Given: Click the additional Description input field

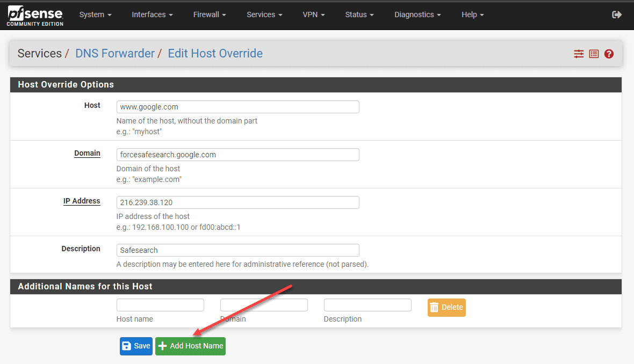Looking at the screenshot, I should (x=368, y=304).
